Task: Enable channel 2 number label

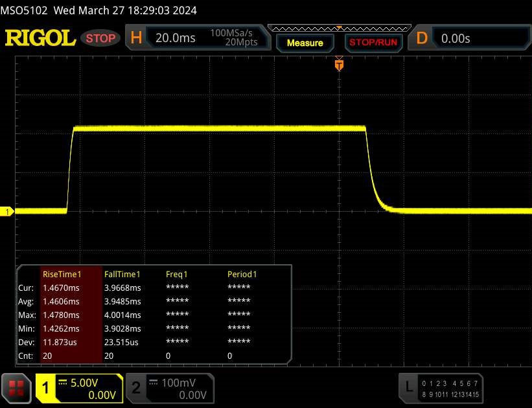Action: point(136,388)
